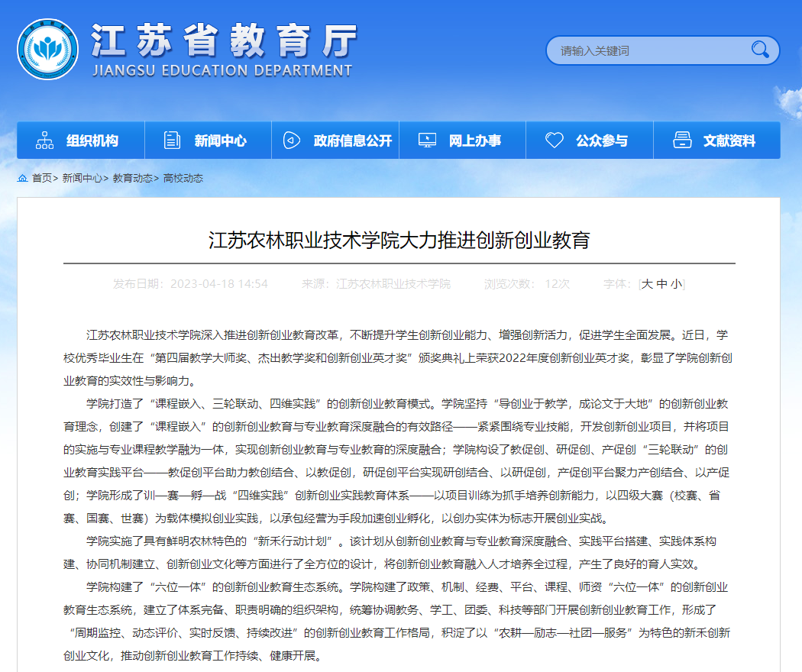The width and height of the screenshot is (802, 672).
Task: Click the 文献资料 printer icon
Action: tap(682, 141)
